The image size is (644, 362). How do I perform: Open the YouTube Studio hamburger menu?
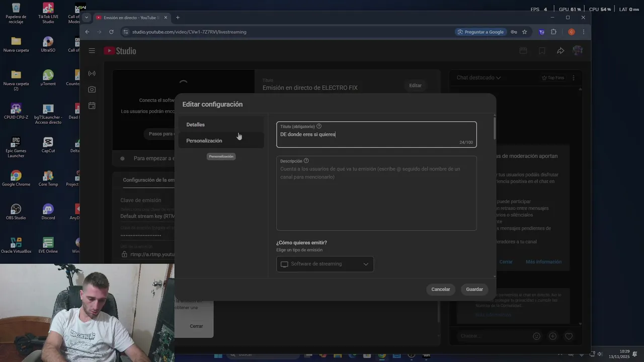tap(92, 51)
